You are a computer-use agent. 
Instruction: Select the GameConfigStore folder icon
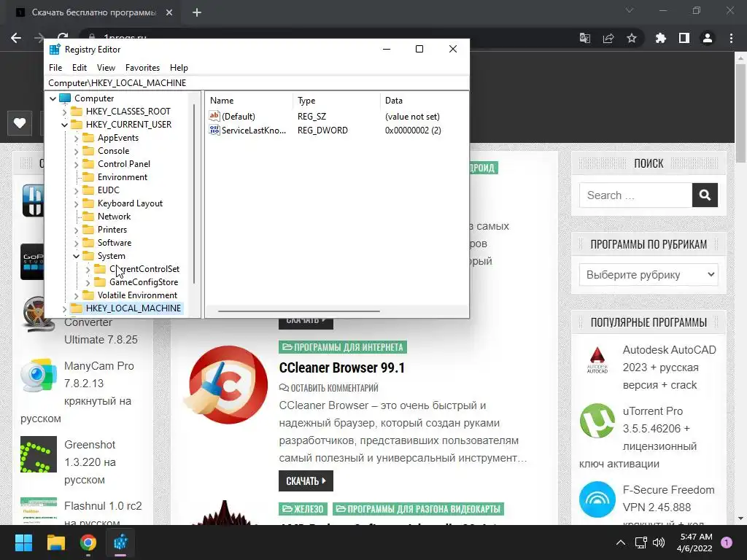[x=99, y=282]
